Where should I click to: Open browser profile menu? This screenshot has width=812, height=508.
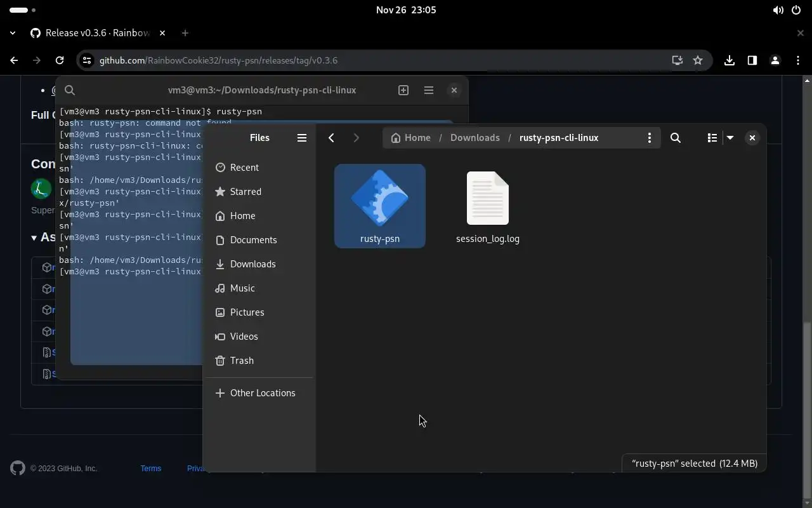[x=775, y=60]
